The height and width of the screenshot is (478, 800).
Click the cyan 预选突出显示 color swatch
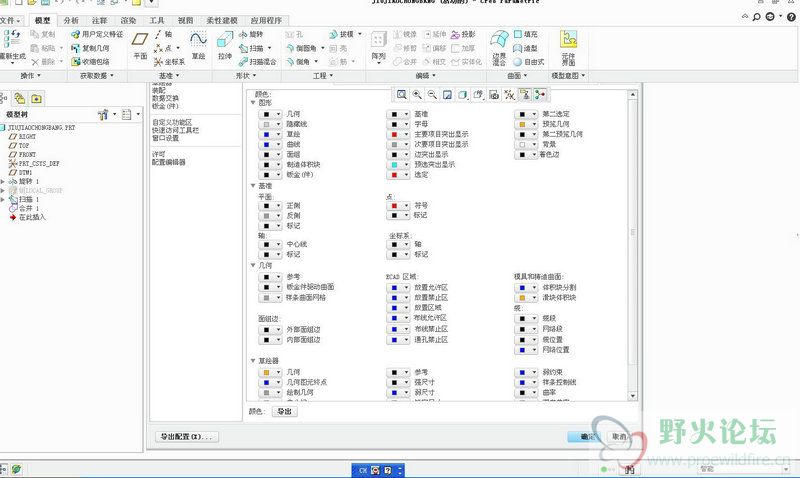pos(395,165)
